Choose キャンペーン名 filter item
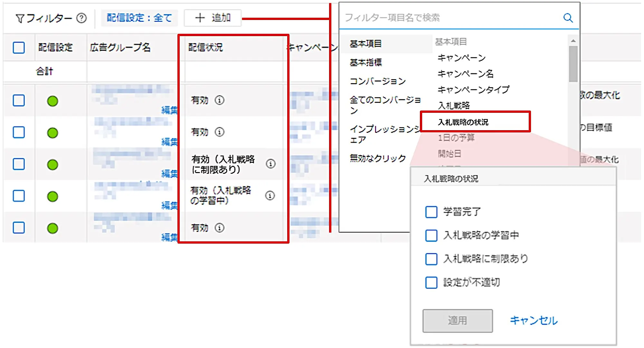This screenshot has height=348, width=644. (465, 74)
